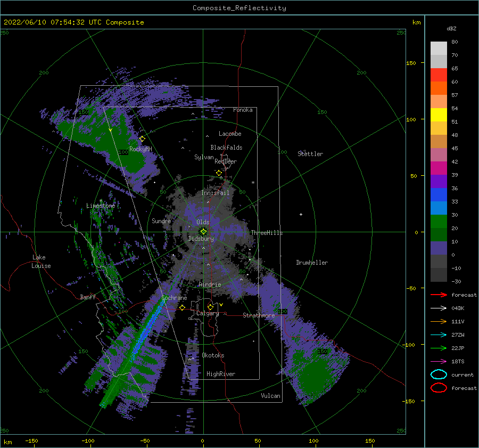Viewport: 479px width, 448px height.
Task: Click the HighRiver label
Action: [x=220, y=374]
